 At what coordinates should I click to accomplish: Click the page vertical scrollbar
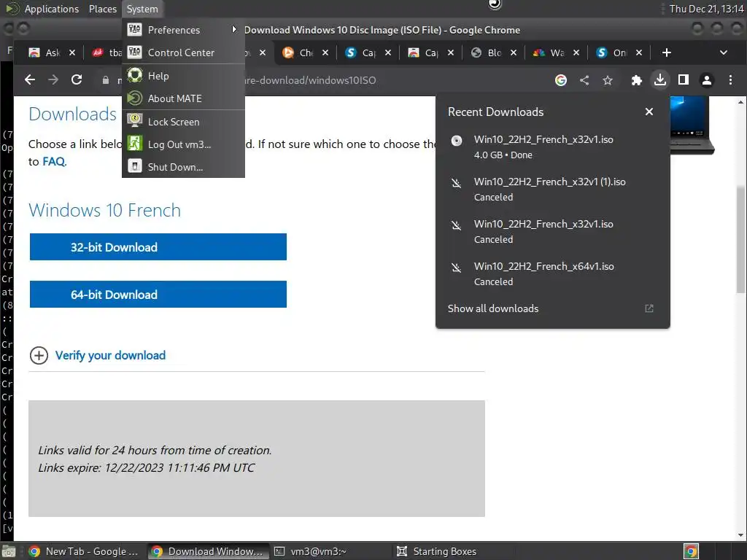(x=741, y=238)
